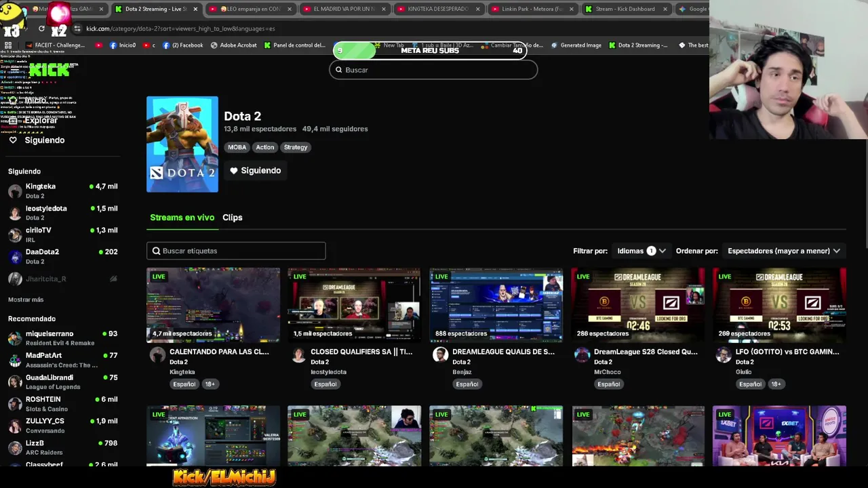Select the Strategy tag chip
Image resolution: width=868 pixels, height=488 pixels.
(x=296, y=147)
